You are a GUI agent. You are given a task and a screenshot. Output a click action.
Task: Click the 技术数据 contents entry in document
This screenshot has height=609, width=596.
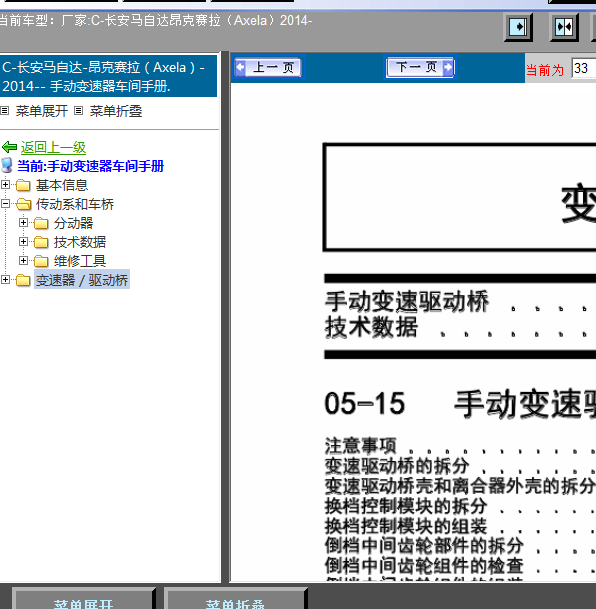(x=372, y=327)
